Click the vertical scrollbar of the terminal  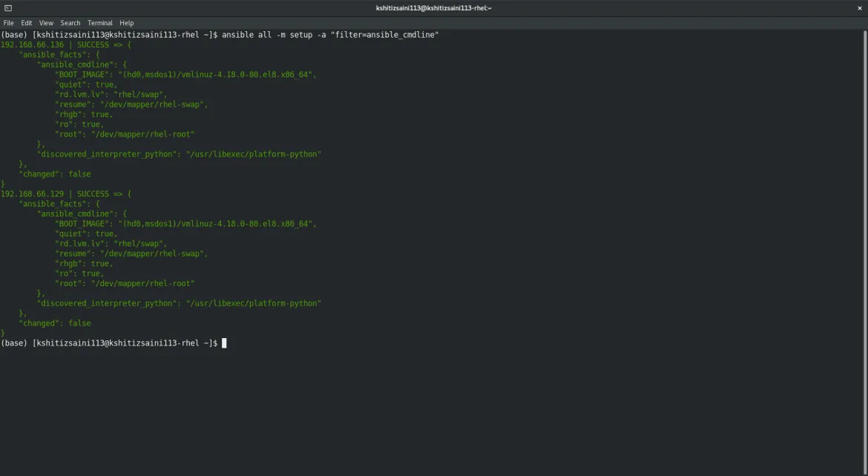[865, 252]
